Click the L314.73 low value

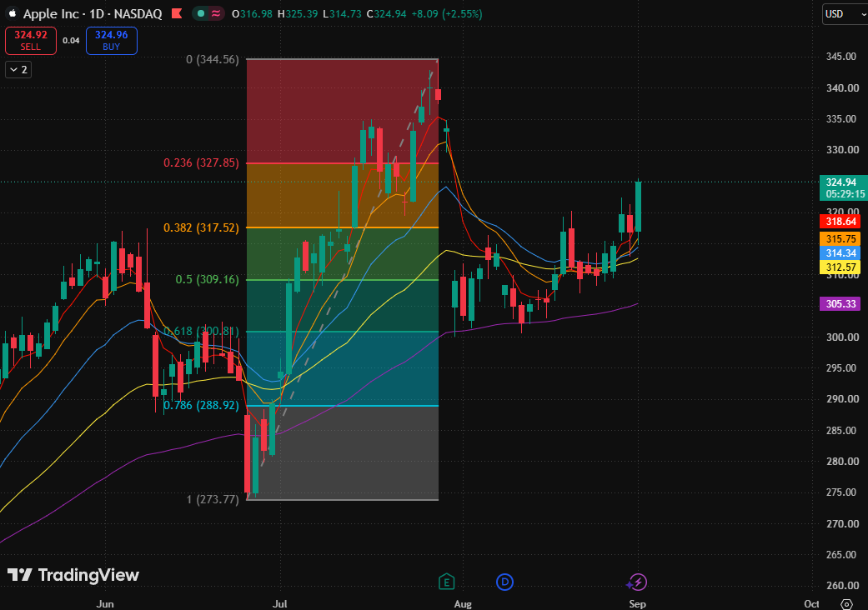pyautogui.click(x=342, y=14)
